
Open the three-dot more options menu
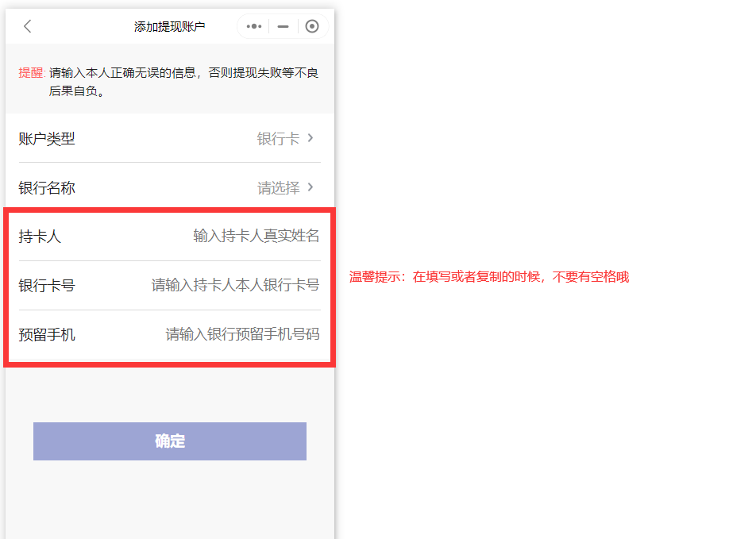254,26
